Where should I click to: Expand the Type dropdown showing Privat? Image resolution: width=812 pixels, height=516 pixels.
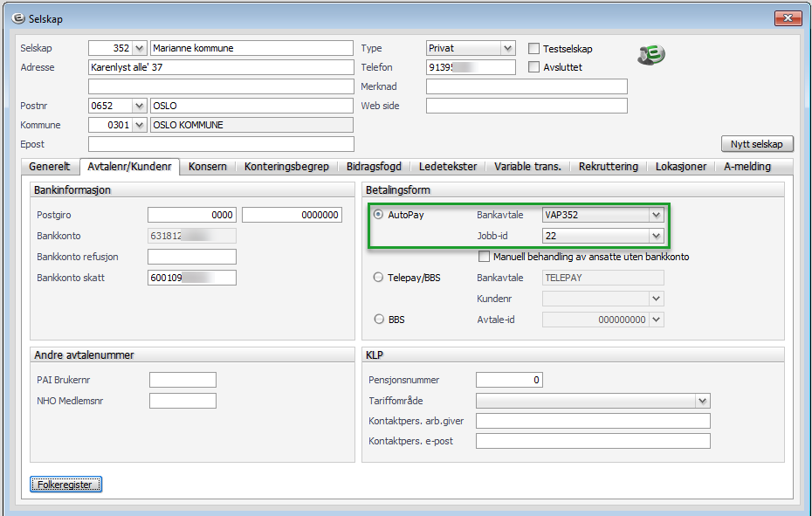508,48
